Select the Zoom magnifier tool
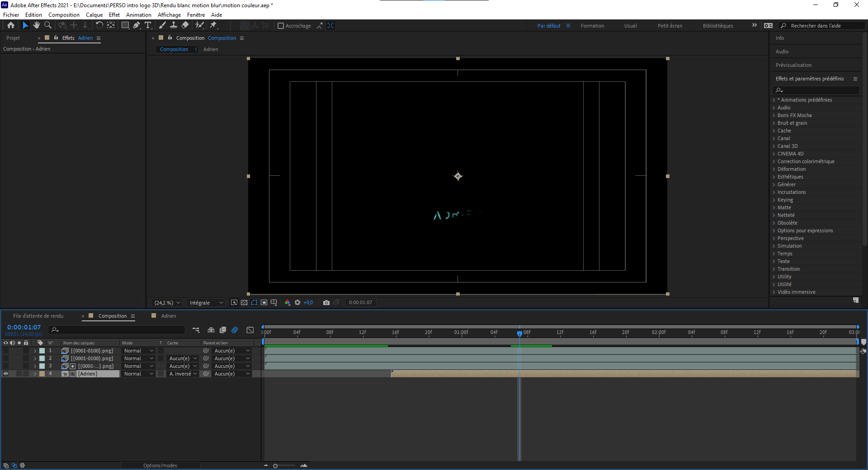 point(48,25)
